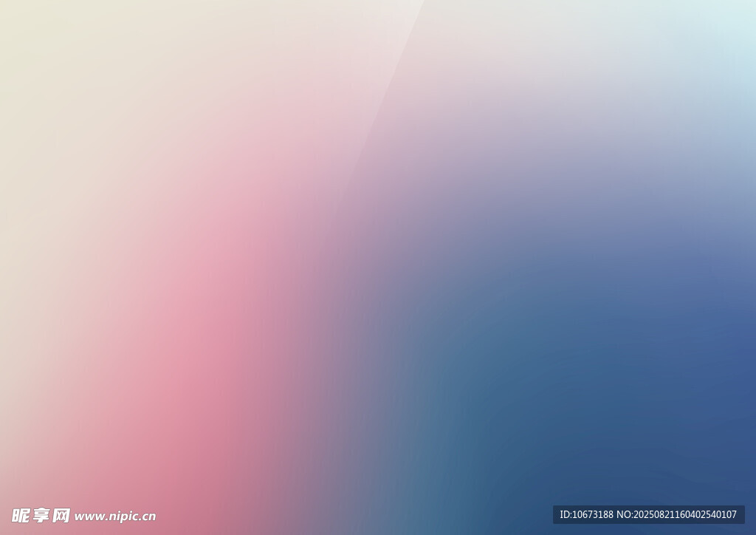
Task: Click the ".cn" ending of the URL
Action: click(x=148, y=517)
